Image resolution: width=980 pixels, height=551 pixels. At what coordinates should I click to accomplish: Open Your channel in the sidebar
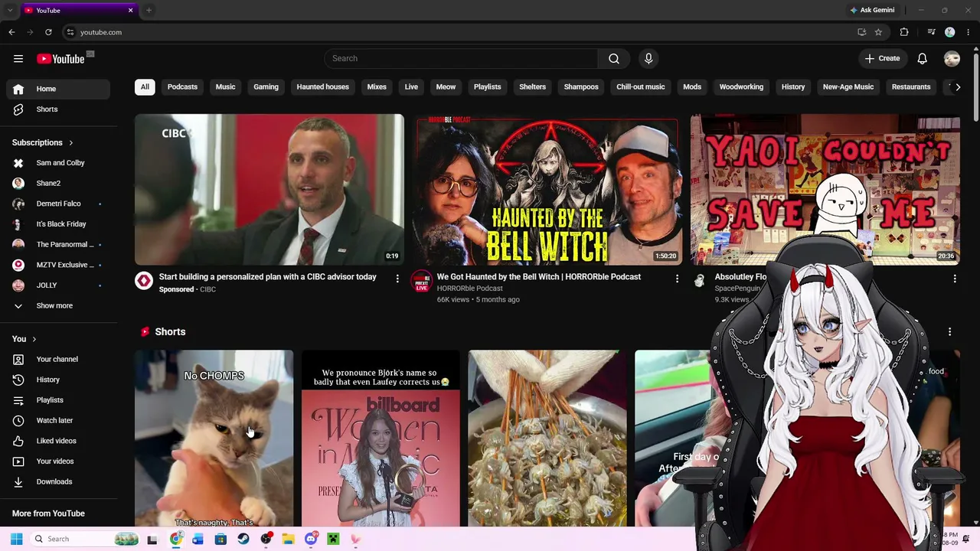pyautogui.click(x=58, y=359)
